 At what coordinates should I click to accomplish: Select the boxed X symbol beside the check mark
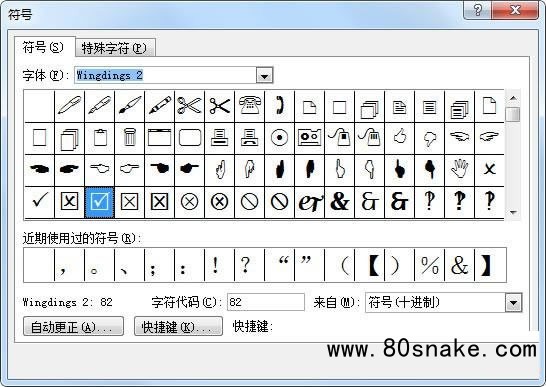pos(70,202)
